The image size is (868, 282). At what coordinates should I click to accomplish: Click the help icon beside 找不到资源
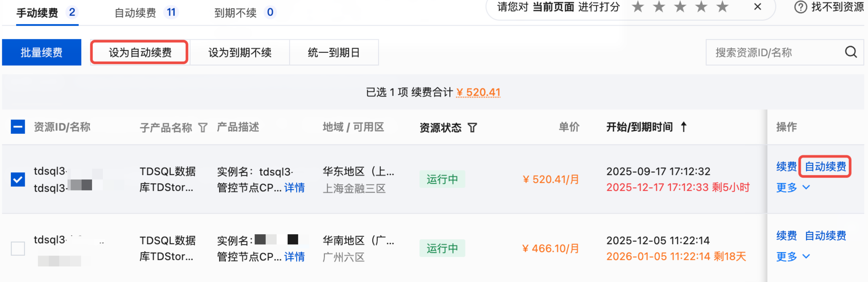[x=800, y=7]
